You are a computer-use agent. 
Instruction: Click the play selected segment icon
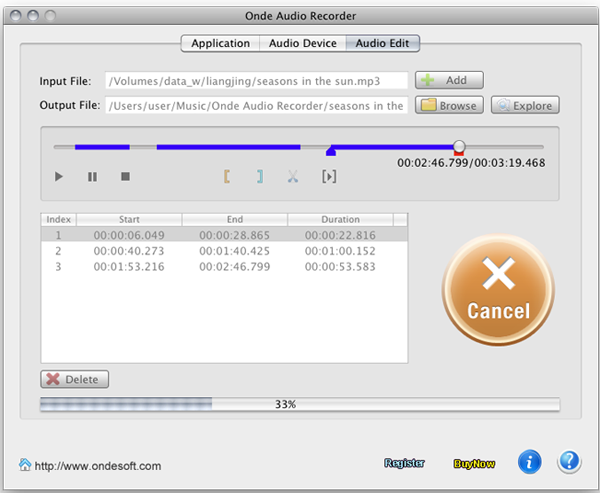329,177
